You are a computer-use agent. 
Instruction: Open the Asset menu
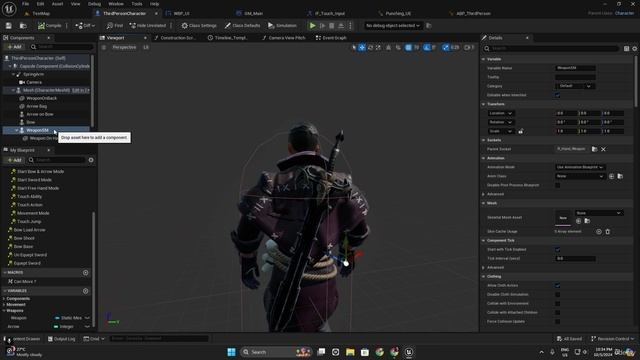[57, 4]
